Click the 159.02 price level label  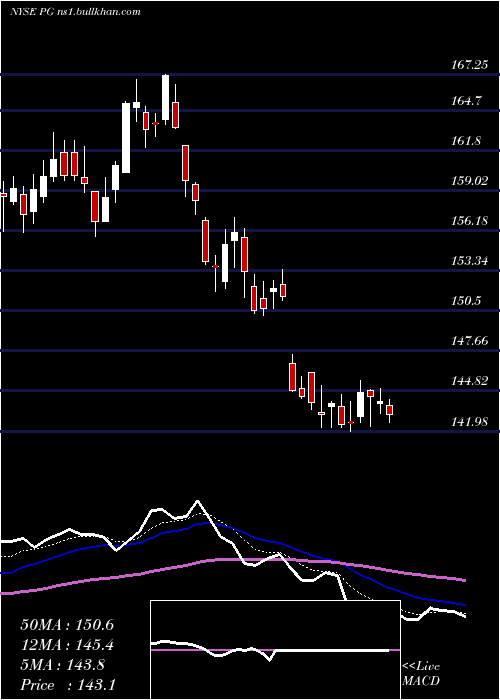click(469, 181)
